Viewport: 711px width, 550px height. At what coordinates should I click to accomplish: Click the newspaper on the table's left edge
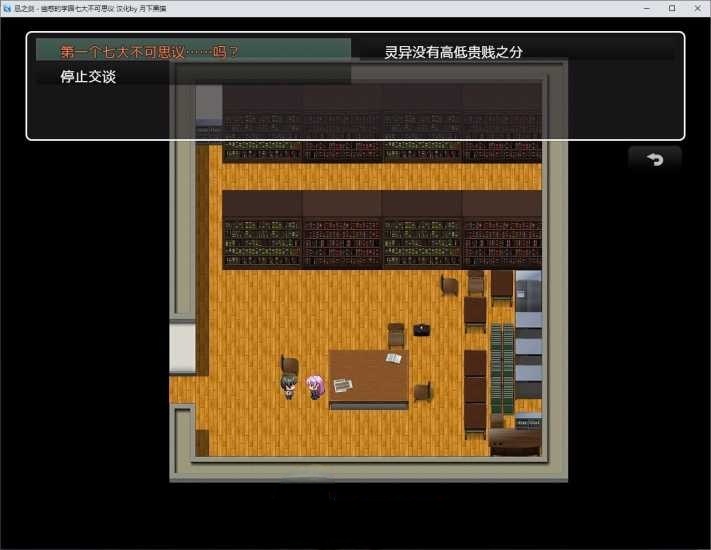[x=343, y=385]
